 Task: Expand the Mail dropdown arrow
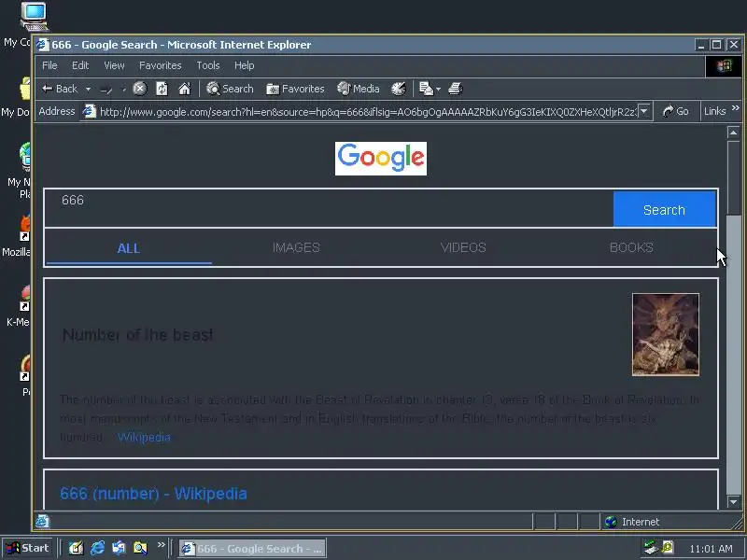[x=438, y=89]
